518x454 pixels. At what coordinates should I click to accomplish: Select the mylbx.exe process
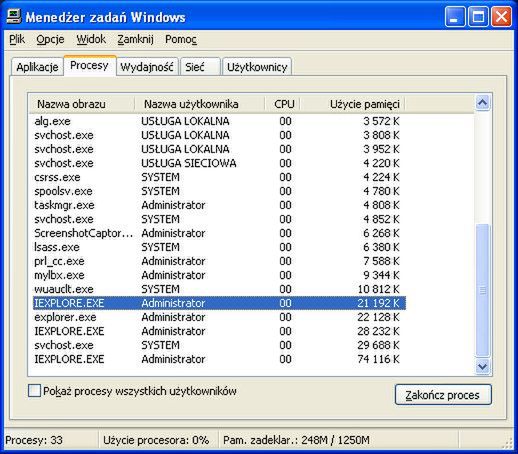point(219,275)
